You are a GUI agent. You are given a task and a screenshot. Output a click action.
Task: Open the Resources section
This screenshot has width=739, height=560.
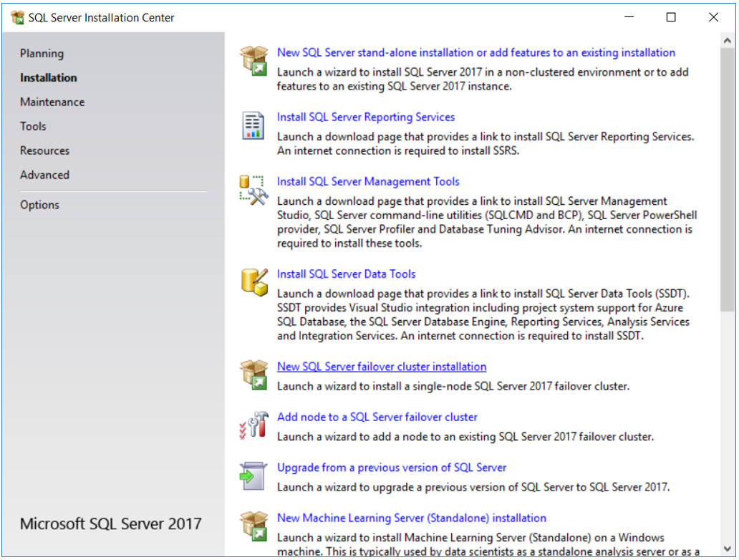[44, 150]
